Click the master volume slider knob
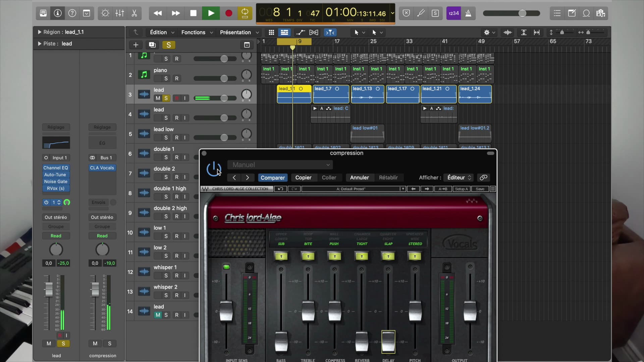This screenshot has height=362, width=644. pyautogui.click(x=522, y=13)
